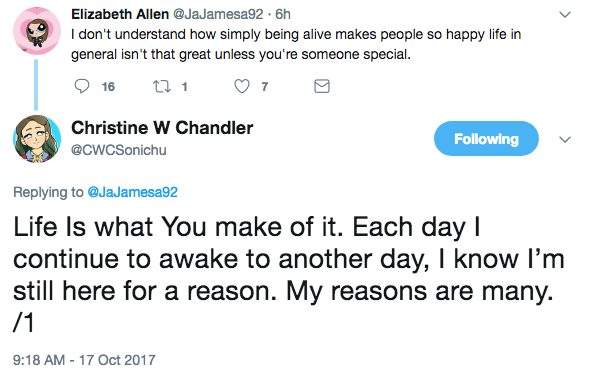Image resolution: width=596 pixels, height=381 pixels.
Task: Expand the chevron menu beside Following button
Action: (565, 140)
